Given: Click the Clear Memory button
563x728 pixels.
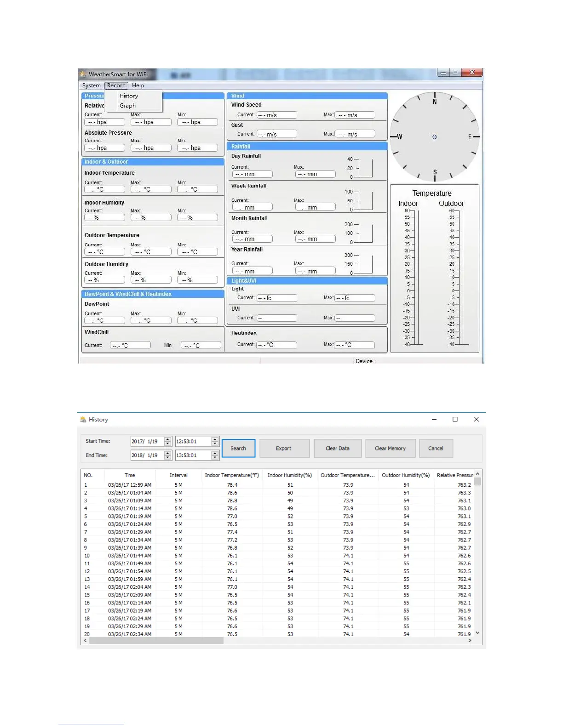Looking at the screenshot, I should click(x=390, y=448).
